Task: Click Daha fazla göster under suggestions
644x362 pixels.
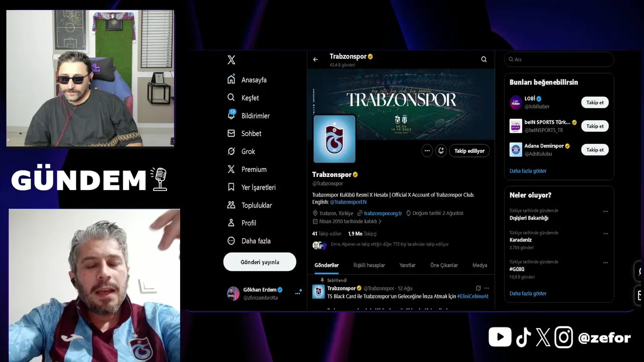Action: click(528, 171)
